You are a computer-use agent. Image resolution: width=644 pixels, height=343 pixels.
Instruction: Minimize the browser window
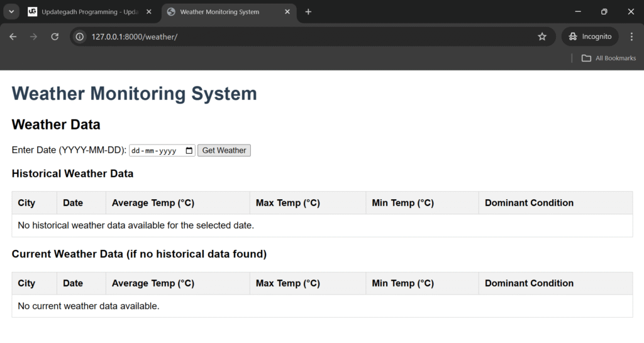coord(578,12)
